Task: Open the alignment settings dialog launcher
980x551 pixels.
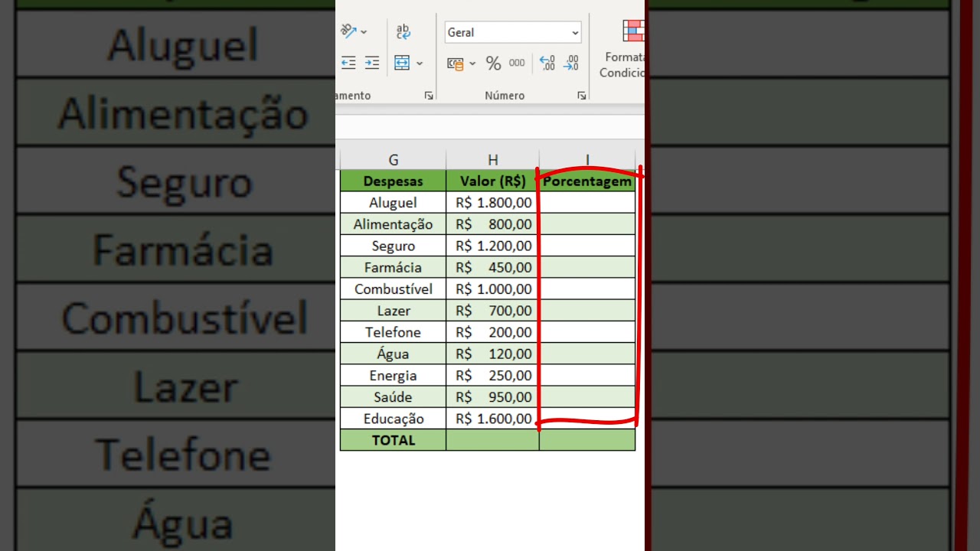Action: (x=429, y=96)
